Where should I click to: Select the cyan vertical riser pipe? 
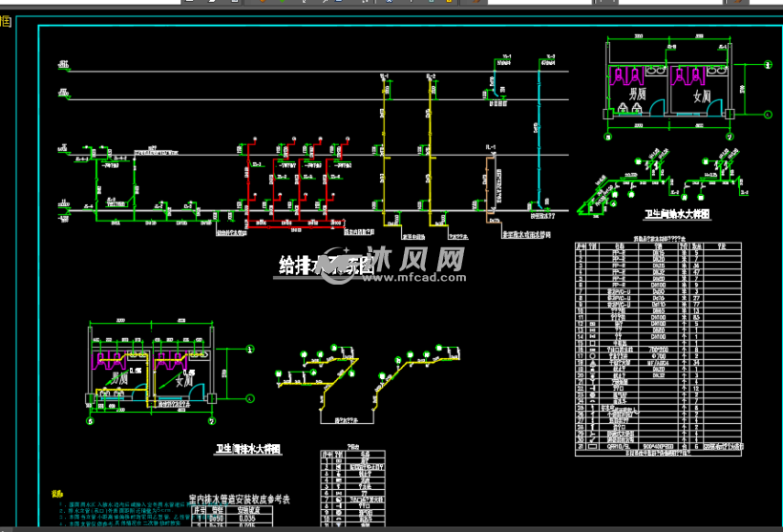coord(539,135)
